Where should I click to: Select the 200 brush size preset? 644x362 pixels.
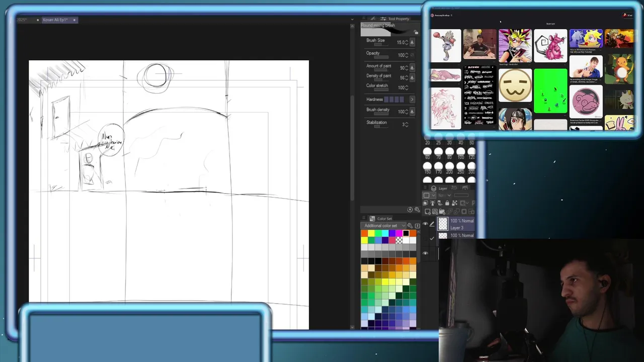pyautogui.click(x=449, y=167)
